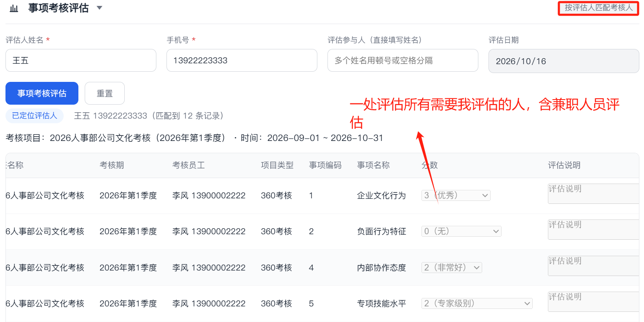Image resolution: width=644 pixels, height=322 pixels.
Task: Click the blue 事项考核评估 button
Action: pos(42,93)
